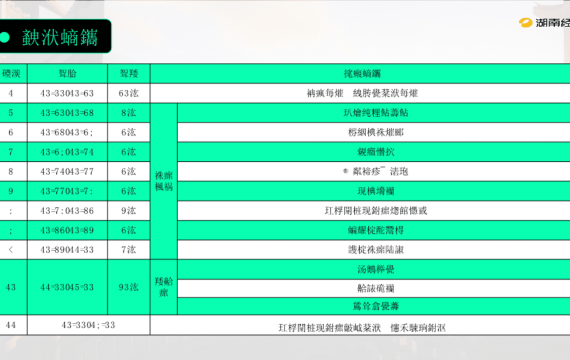
Task: Click the duration cell starting with "8"
Action: (129, 113)
